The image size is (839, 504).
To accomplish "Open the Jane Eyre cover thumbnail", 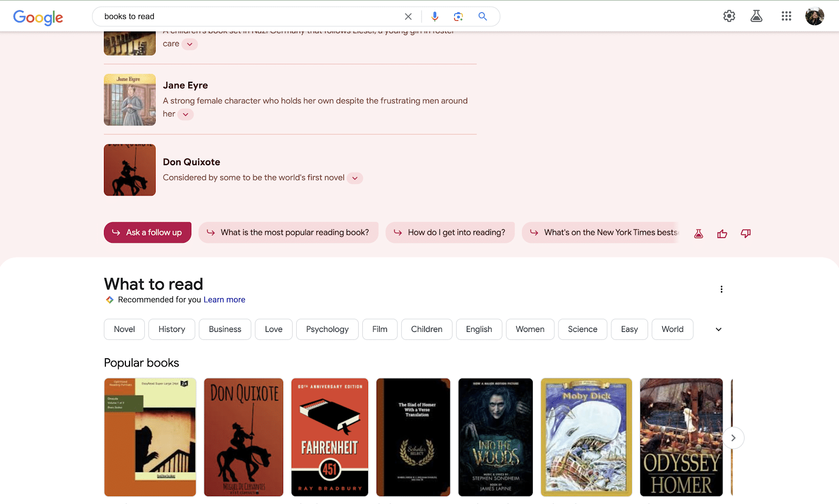I will (130, 100).
